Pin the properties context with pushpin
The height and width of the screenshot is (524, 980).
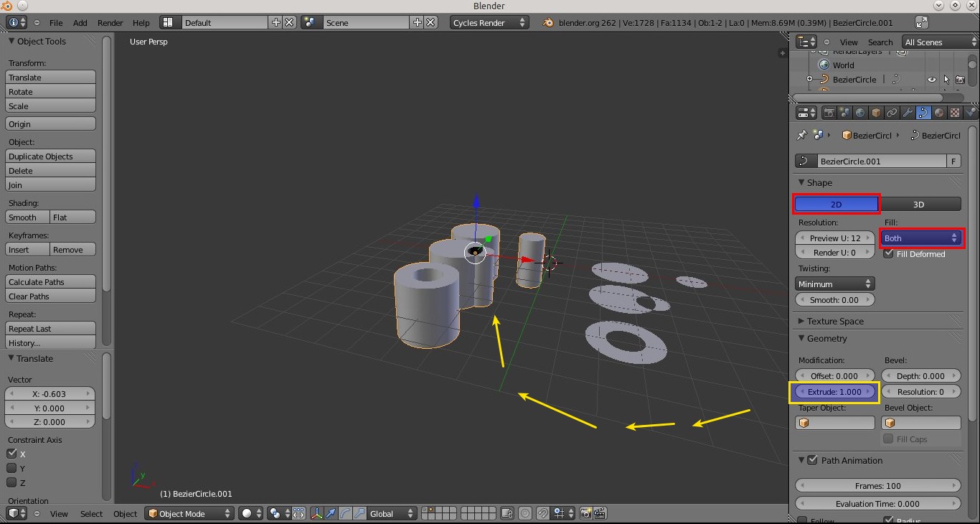[x=802, y=135]
